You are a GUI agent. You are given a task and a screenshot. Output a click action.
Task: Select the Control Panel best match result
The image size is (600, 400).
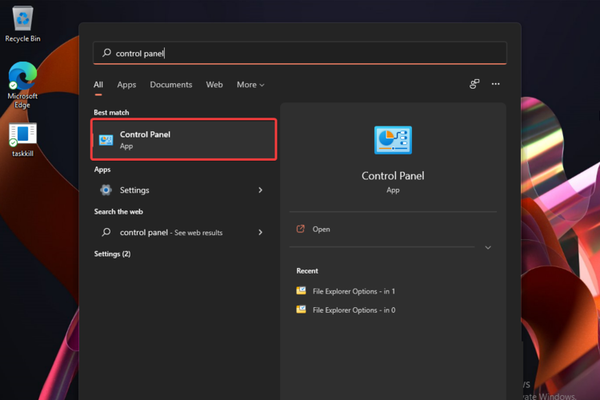coord(183,140)
